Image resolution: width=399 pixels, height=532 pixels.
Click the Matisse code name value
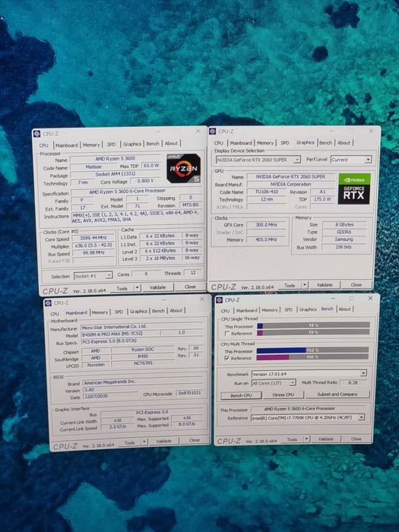click(x=93, y=167)
